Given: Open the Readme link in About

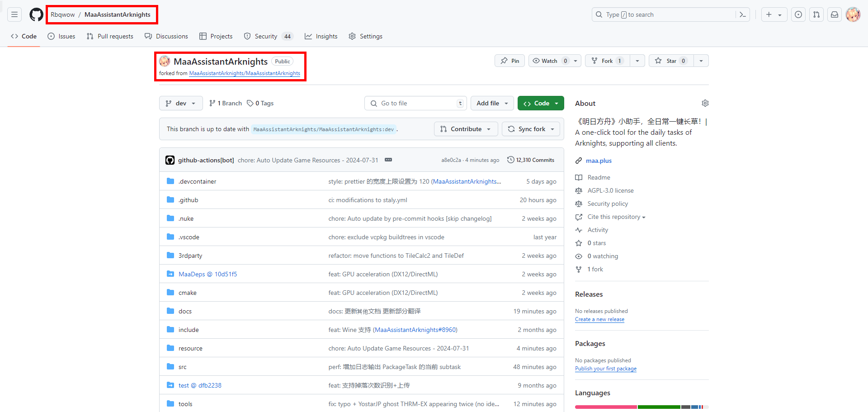Looking at the screenshot, I should 599,177.
